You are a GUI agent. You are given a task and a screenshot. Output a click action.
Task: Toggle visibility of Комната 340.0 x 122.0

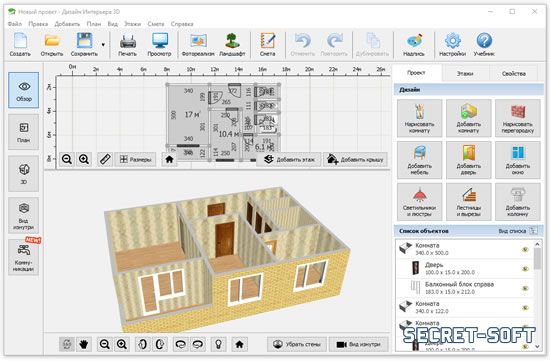[525, 308]
